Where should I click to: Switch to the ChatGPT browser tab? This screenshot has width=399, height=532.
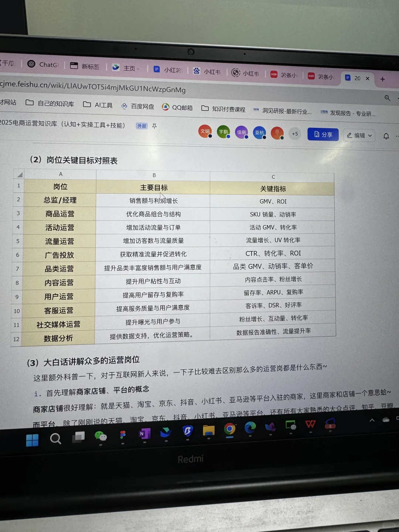[44, 64]
